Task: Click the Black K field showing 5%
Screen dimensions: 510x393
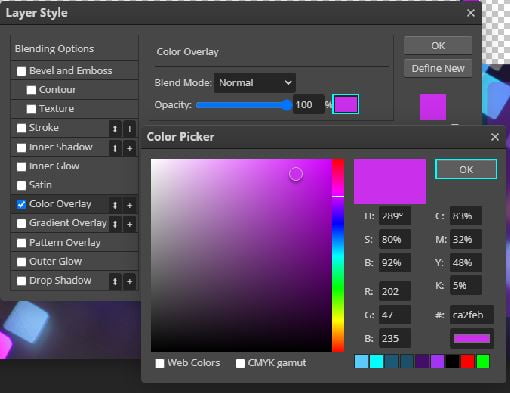Action: tap(466, 285)
